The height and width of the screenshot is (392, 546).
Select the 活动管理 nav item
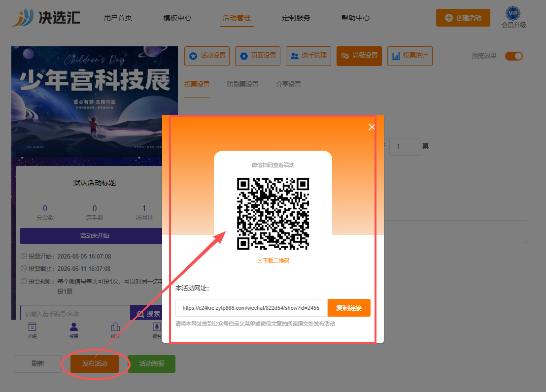coord(237,18)
